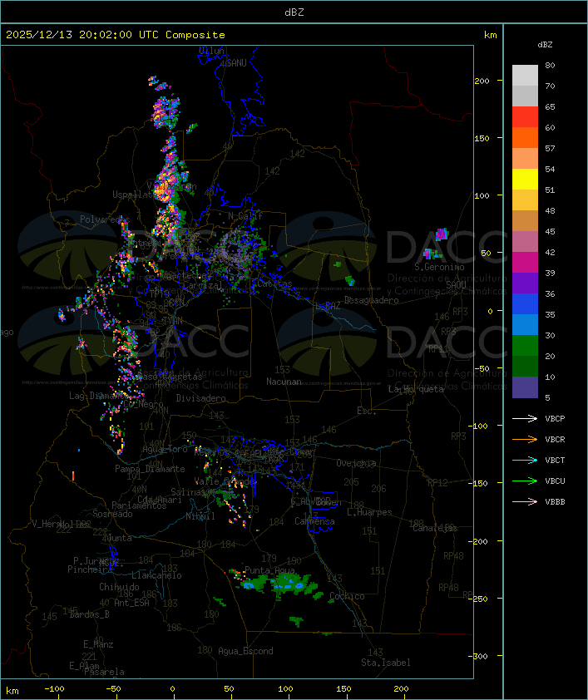Viewport: 588px width, 700px height.
Task: Choose the light blue 30-35 dBZ swatch
Action: pos(525,324)
